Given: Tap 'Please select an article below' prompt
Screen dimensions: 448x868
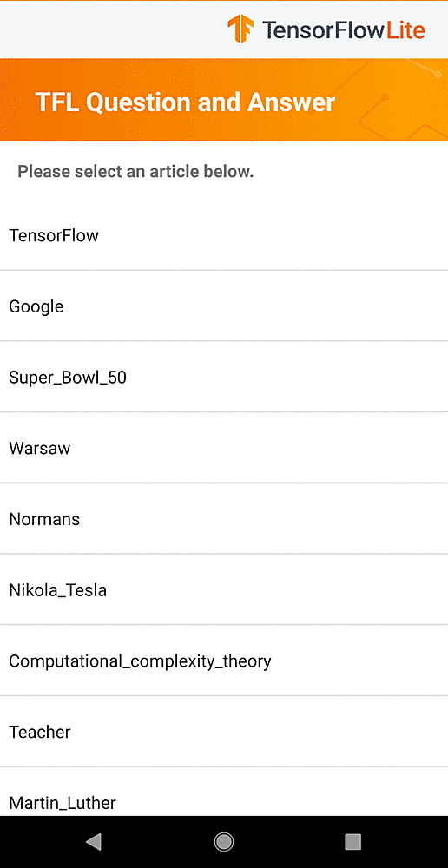Looking at the screenshot, I should (x=135, y=172).
